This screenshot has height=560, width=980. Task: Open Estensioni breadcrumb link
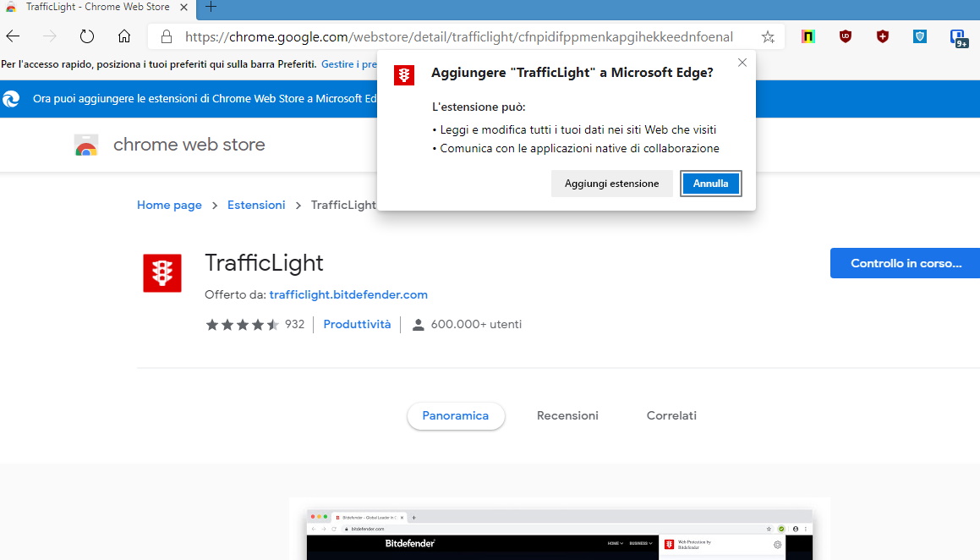[256, 205]
